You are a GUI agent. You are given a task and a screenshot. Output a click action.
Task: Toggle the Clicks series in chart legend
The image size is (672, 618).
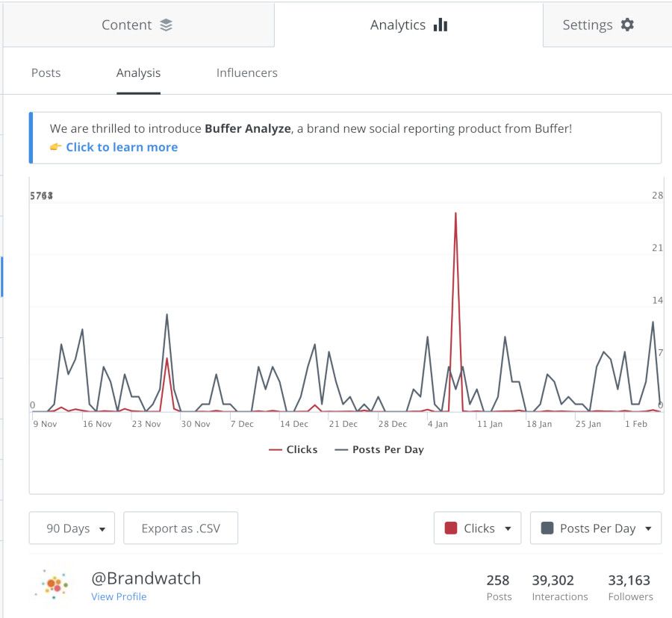pyautogui.click(x=293, y=449)
